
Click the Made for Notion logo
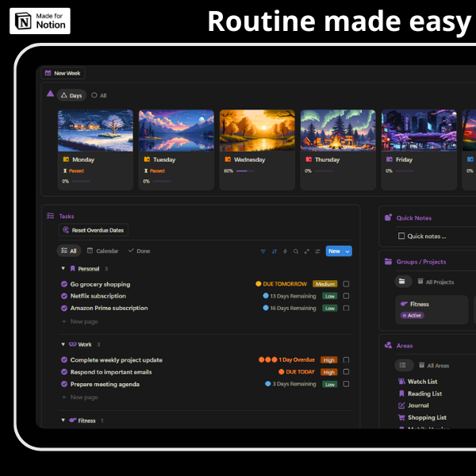[40, 21]
